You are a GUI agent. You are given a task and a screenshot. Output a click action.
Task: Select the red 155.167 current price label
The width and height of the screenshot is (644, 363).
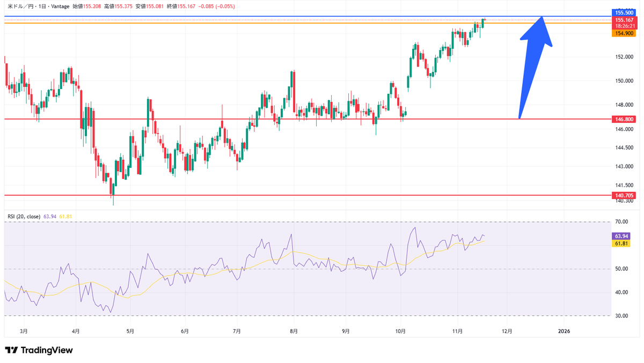623,19
